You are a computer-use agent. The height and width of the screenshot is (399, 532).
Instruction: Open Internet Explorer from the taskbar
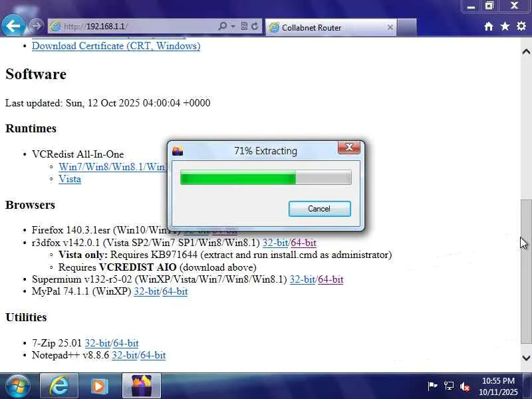click(59, 386)
